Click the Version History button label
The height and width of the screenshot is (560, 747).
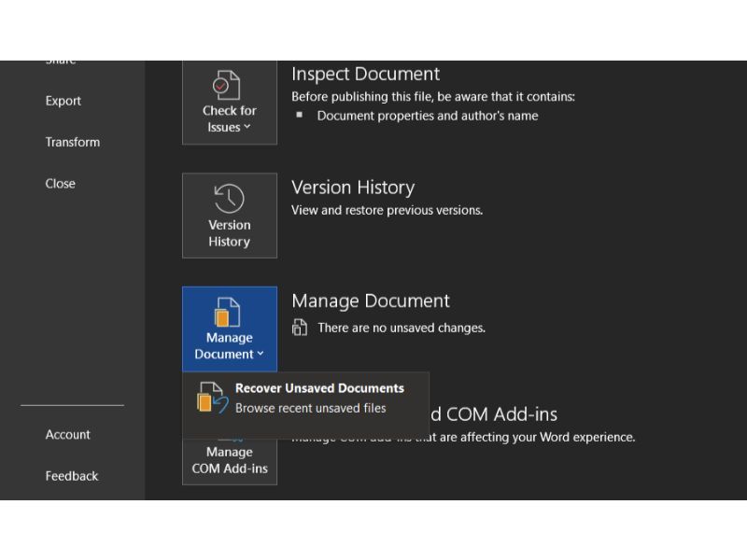[x=230, y=233]
